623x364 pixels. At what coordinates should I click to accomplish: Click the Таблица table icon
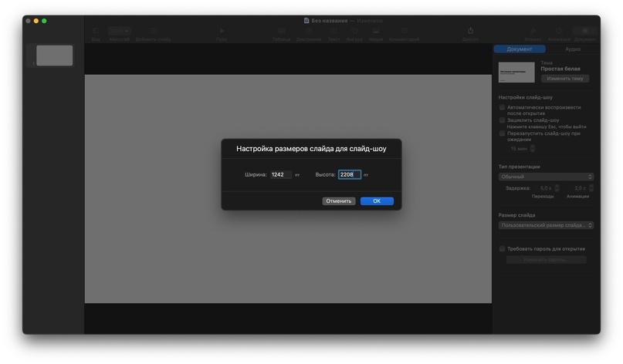coord(281,31)
